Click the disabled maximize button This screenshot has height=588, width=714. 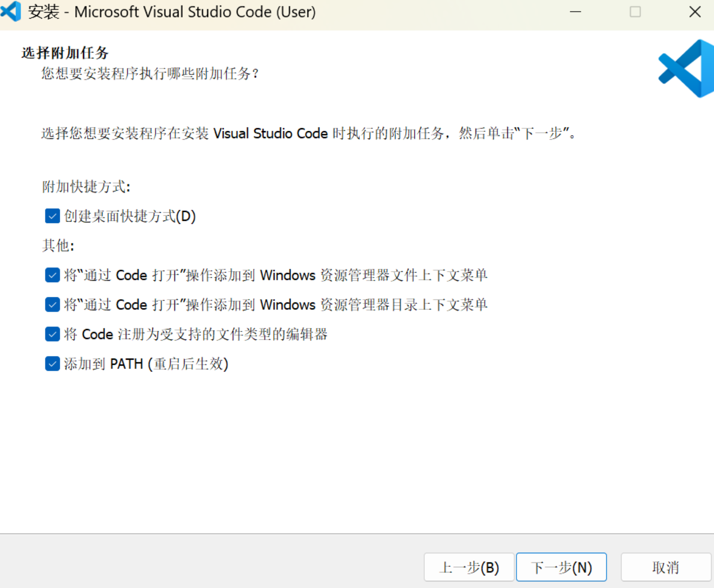[x=636, y=12]
